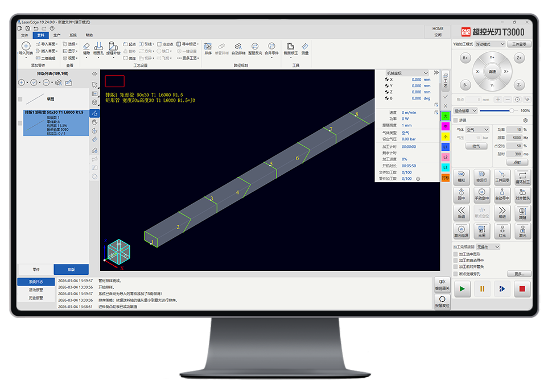
Task: Enable the 步进 step checkbox
Action: pos(455,121)
